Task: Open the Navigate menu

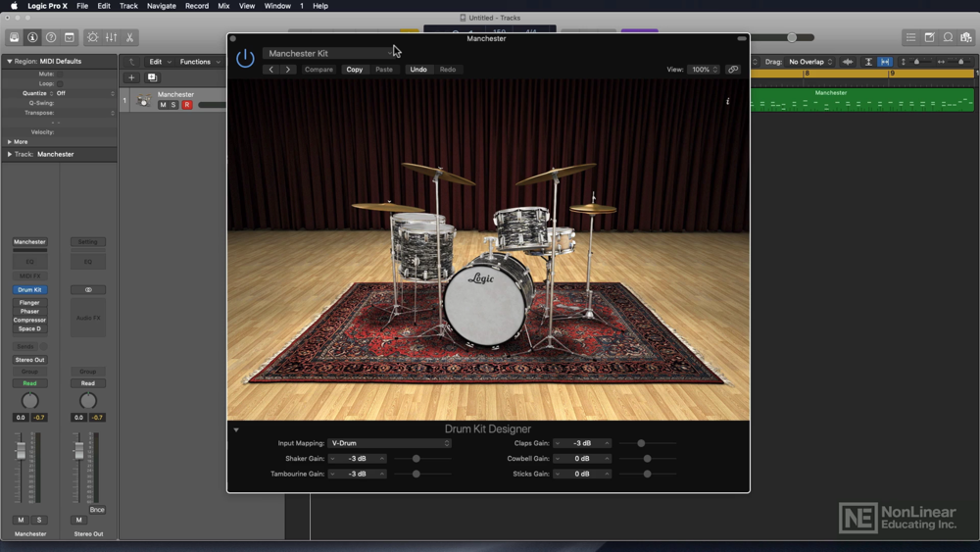Action: (x=162, y=6)
